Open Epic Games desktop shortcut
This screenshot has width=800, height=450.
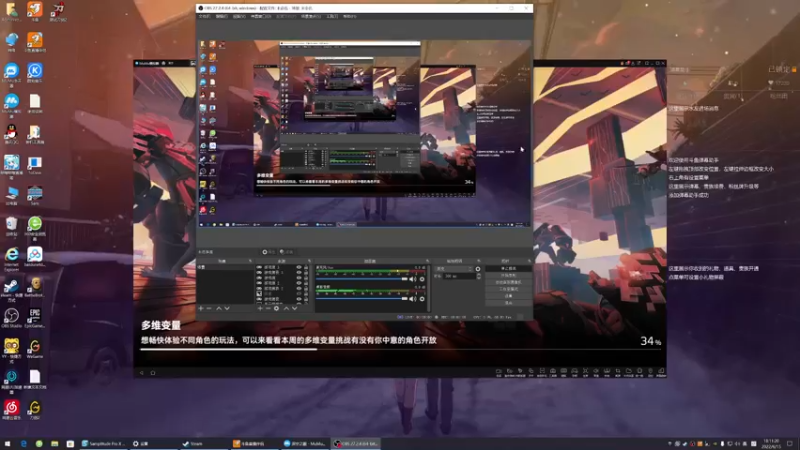pos(35,318)
